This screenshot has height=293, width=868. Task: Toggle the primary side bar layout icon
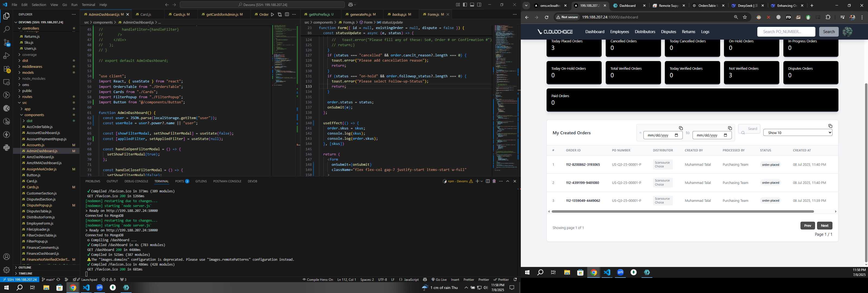click(465, 5)
